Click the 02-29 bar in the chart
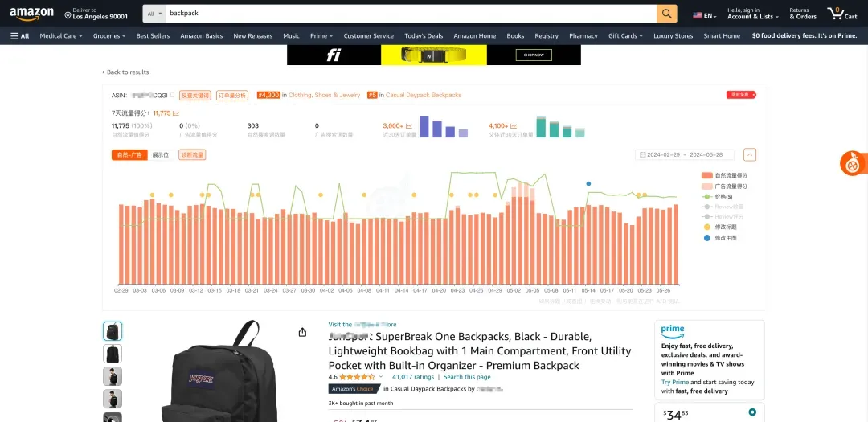868x422 pixels. click(121, 244)
